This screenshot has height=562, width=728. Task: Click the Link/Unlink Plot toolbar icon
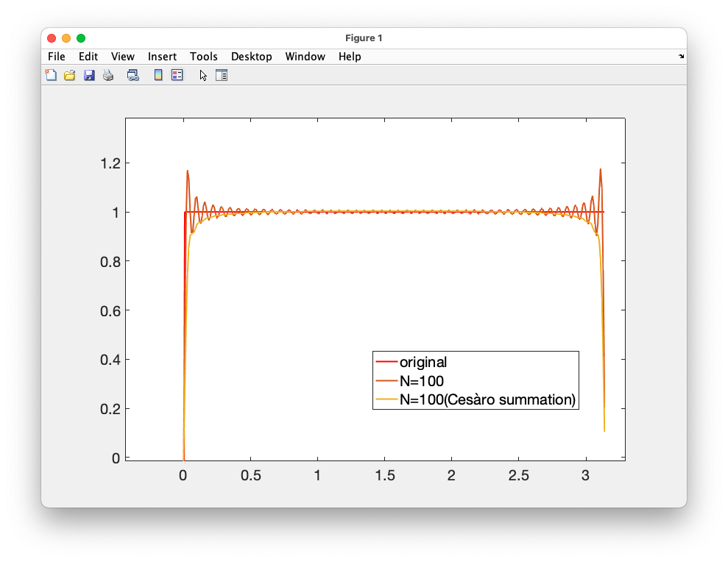(133, 75)
